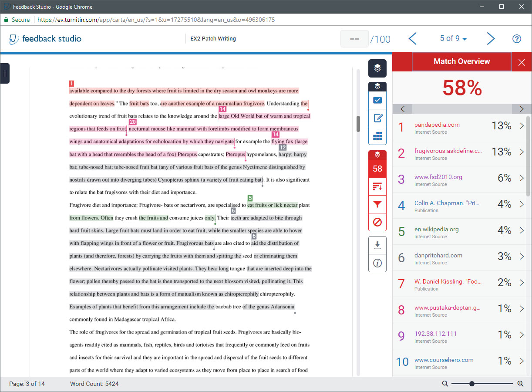Go to the previous paper arrow
The width and height of the screenshot is (532, 392).
pyautogui.click(x=413, y=39)
